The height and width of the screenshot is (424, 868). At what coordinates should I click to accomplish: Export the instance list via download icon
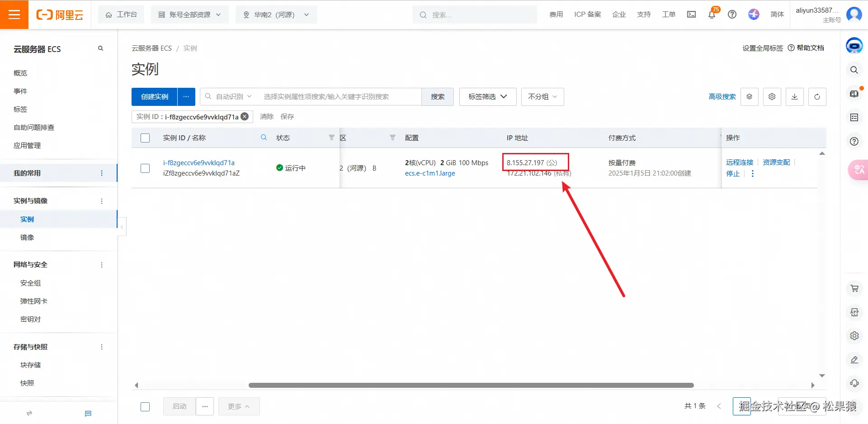[795, 97]
